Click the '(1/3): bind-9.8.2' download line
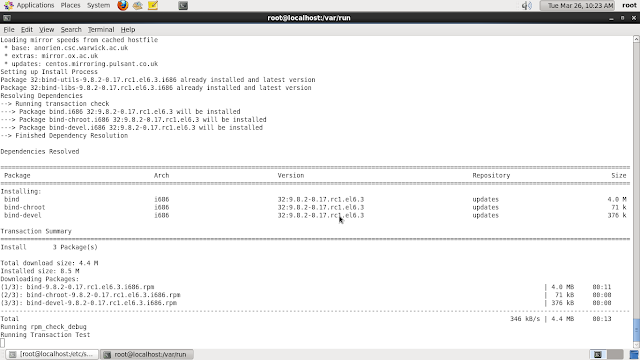640x360 pixels. [78, 287]
